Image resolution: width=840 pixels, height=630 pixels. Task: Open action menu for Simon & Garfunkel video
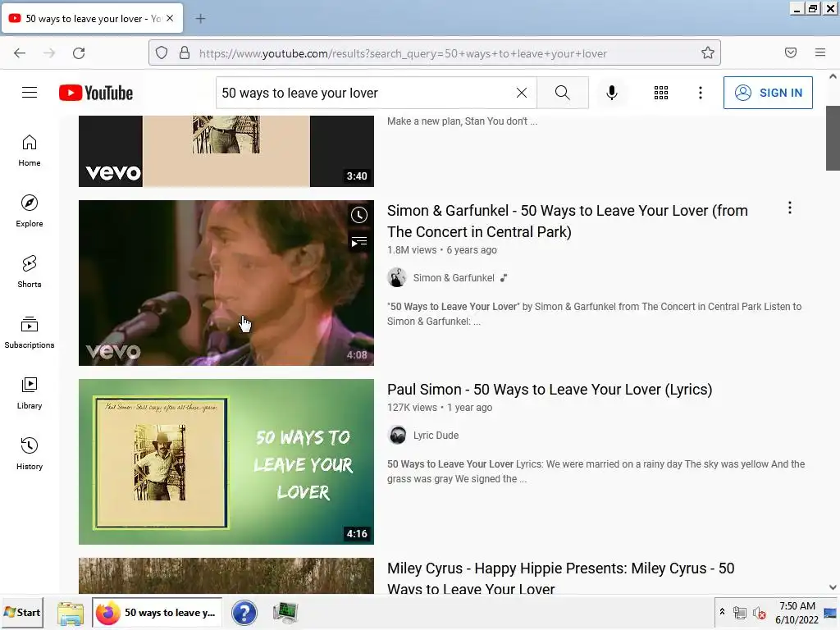[x=790, y=208]
